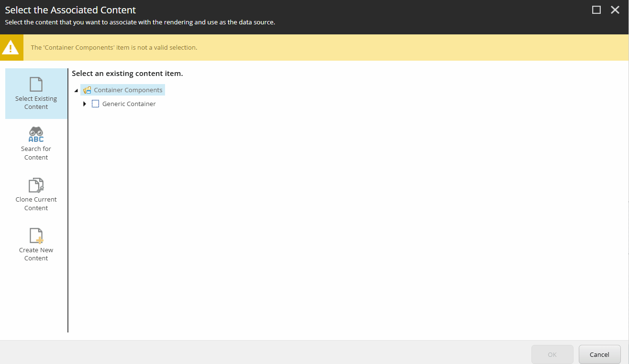
Task: Click the new content plus-page icon
Action: [36, 236]
